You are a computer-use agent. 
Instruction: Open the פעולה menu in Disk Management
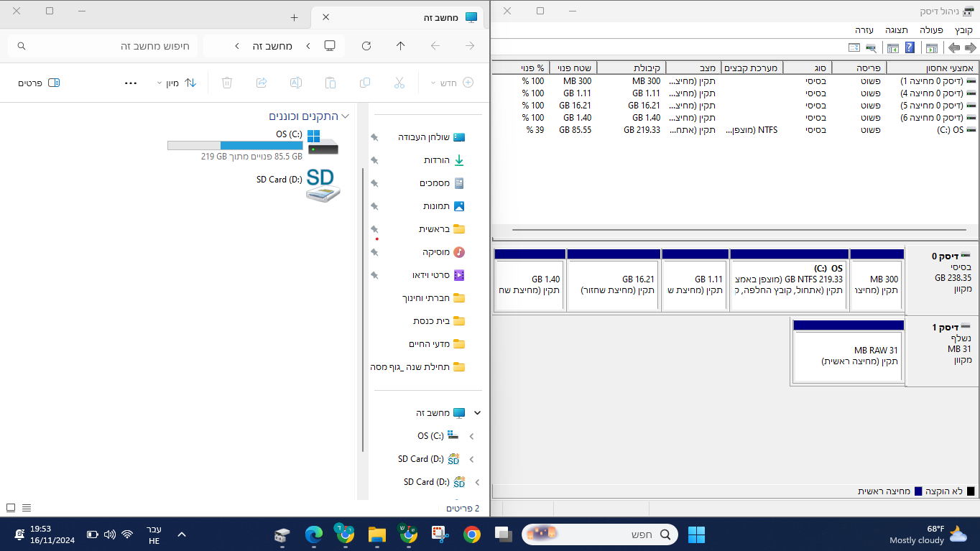[931, 30]
